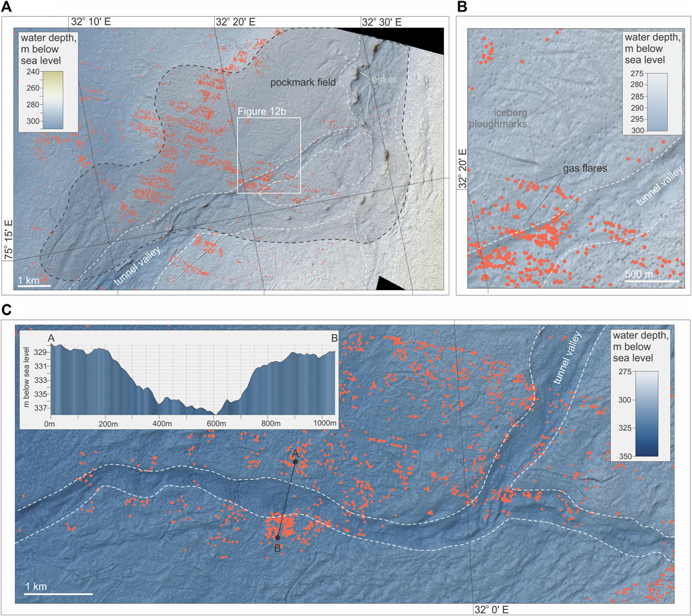
Task: Select the '350' value in panel C legend
Action: [624, 456]
